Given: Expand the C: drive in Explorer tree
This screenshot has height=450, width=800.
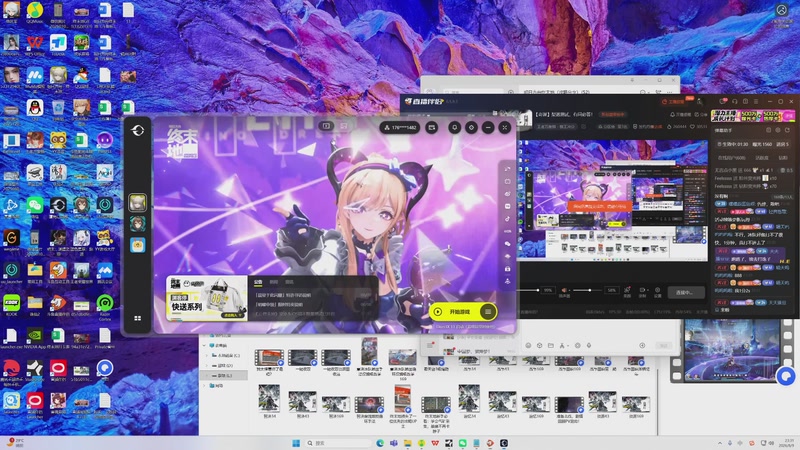Looking at the screenshot, I should click(207, 355).
